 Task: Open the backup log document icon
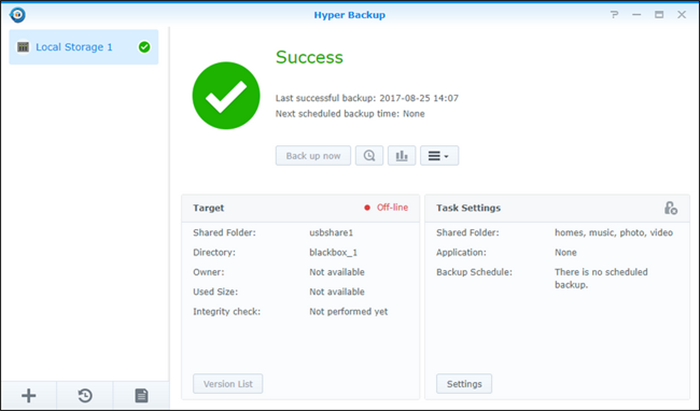click(x=142, y=395)
